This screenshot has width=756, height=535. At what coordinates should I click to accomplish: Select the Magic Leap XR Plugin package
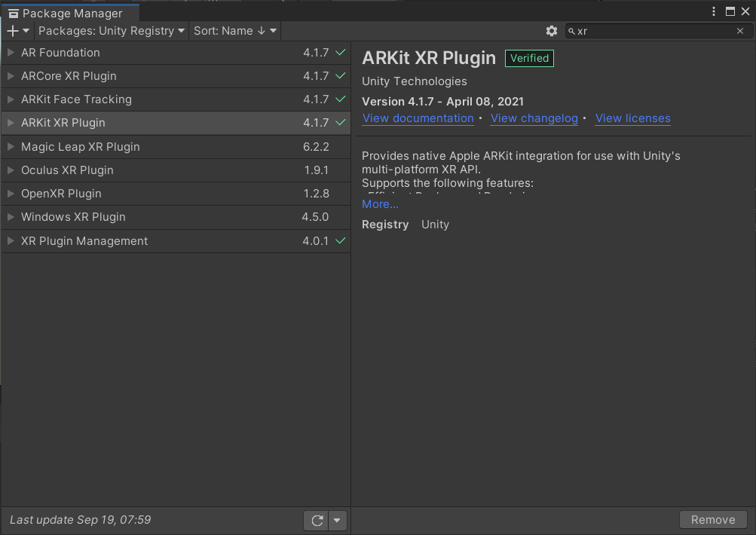[176, 146]
